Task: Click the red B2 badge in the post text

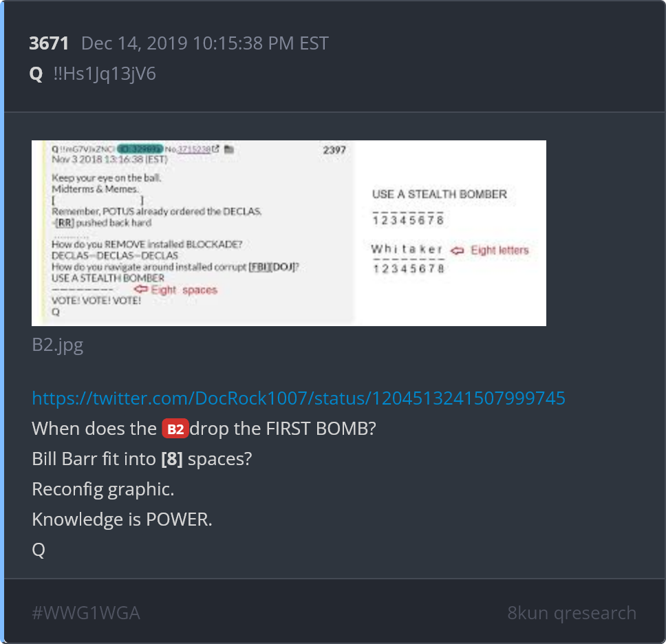Action: (x=175, y=429)
